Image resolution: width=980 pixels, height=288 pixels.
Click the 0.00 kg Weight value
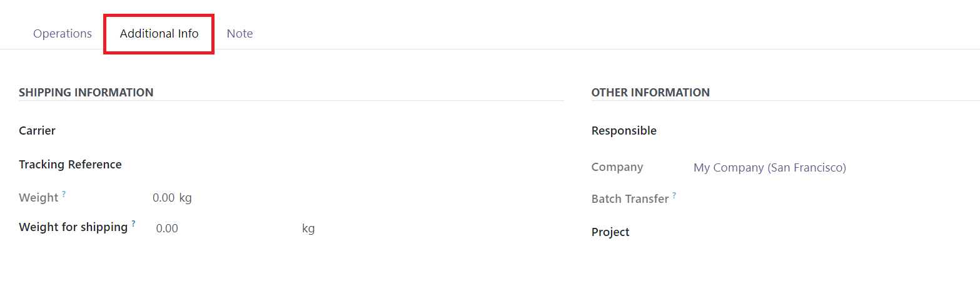(x=172, y=198)
